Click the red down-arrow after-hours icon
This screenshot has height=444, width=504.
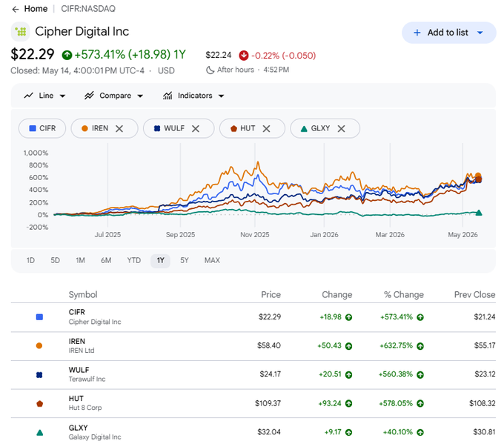(244, 56)
